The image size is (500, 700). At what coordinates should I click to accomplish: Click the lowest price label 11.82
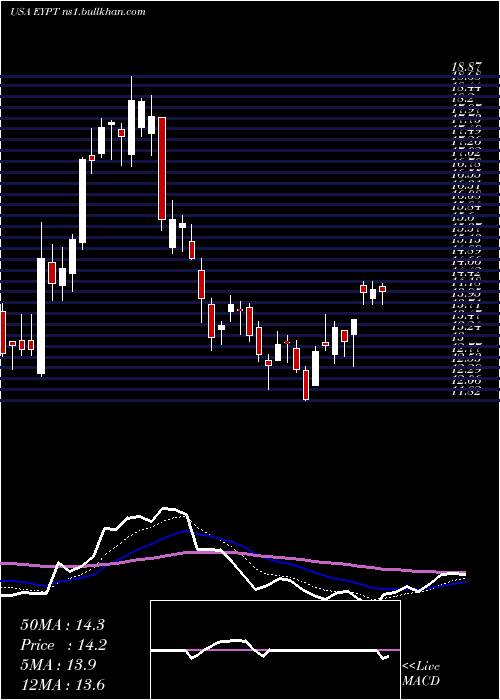(467, 392)
